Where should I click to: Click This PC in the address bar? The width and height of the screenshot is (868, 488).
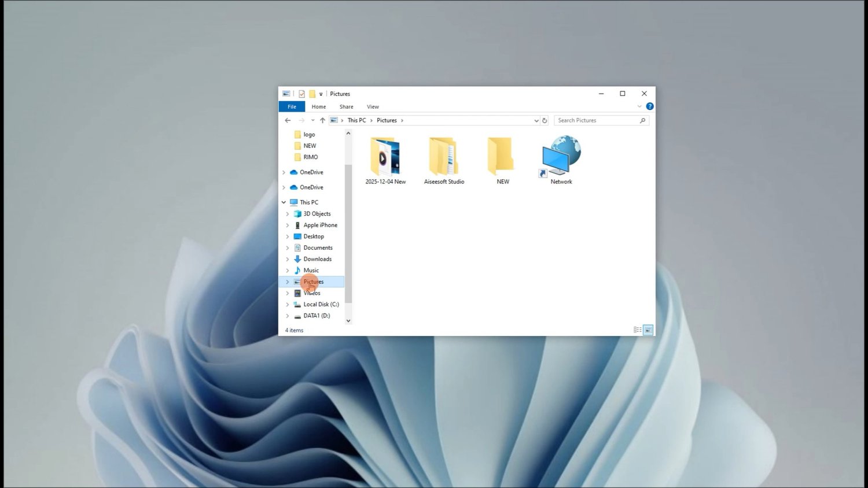356,120
